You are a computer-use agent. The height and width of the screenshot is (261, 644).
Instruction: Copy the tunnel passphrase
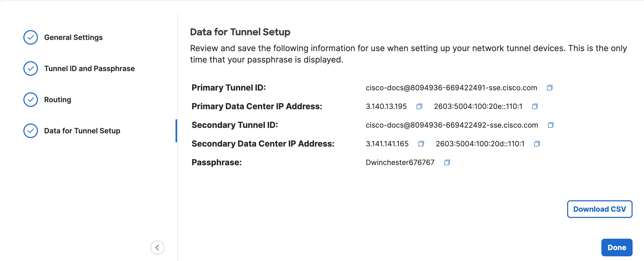pyautogui.click(x=447, y=162)
